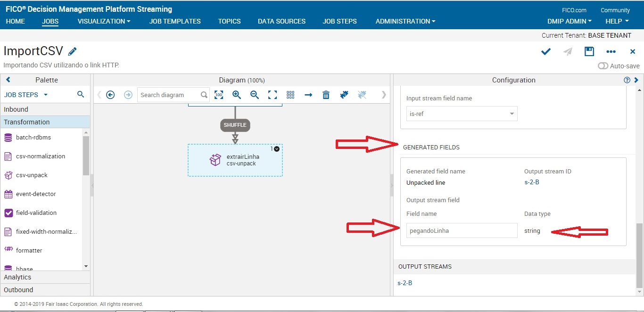The image size is (644, 312).
Task: Open the s-2-B output stream link
Action: pos(404,283)
